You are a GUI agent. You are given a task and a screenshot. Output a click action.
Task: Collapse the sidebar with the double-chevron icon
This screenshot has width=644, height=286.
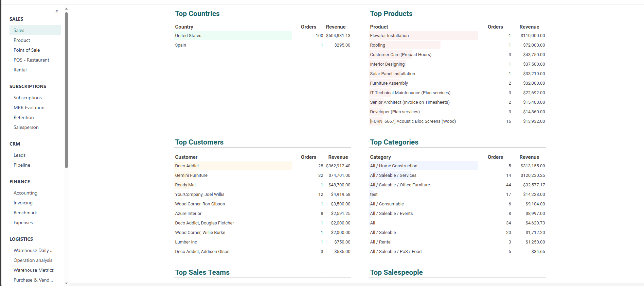(x=57, y=11)
